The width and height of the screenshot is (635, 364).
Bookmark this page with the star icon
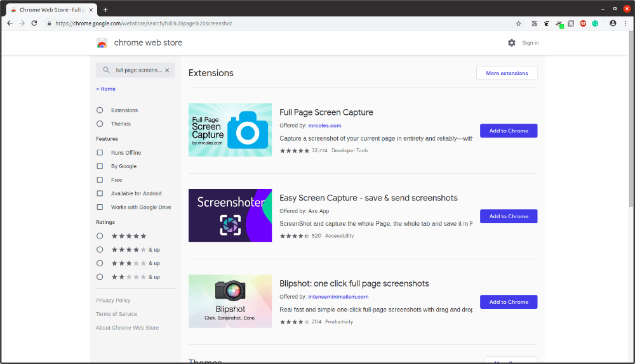[518, 23]
